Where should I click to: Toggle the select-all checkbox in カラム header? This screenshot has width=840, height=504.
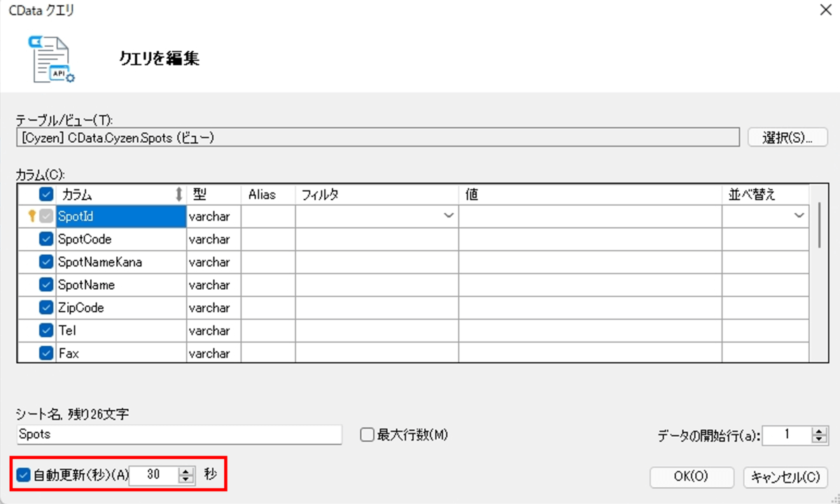click(x=47, y=194)
